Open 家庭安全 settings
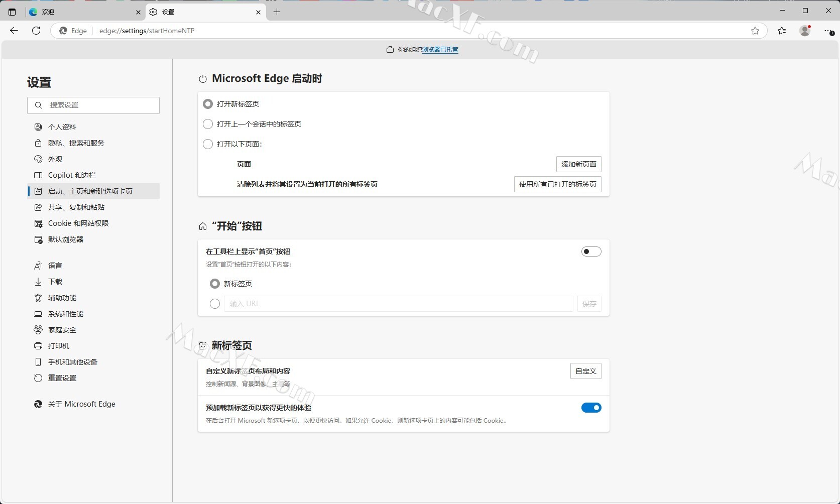 pos(93,330)
